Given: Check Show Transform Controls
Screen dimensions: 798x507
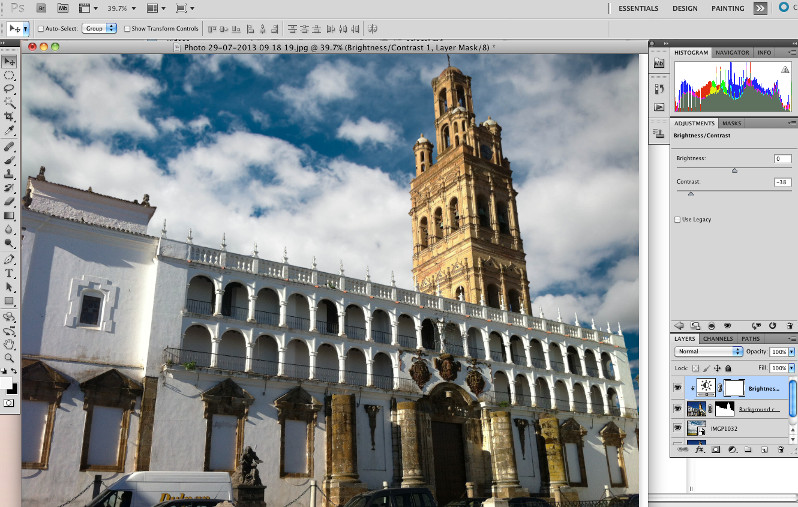Looking at the screenshot, I should click(x=127, y=28).
